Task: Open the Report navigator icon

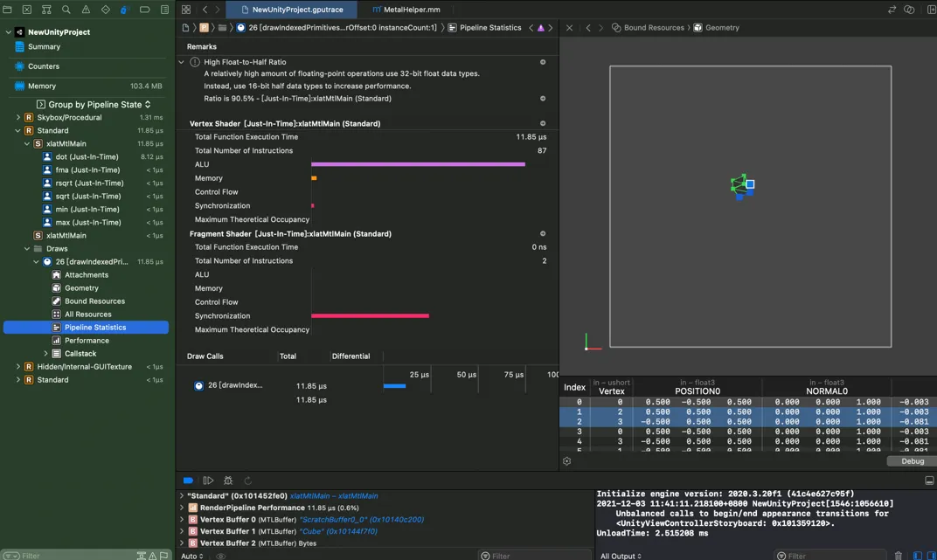Action: pyautogui.click(x=164, y=10)
